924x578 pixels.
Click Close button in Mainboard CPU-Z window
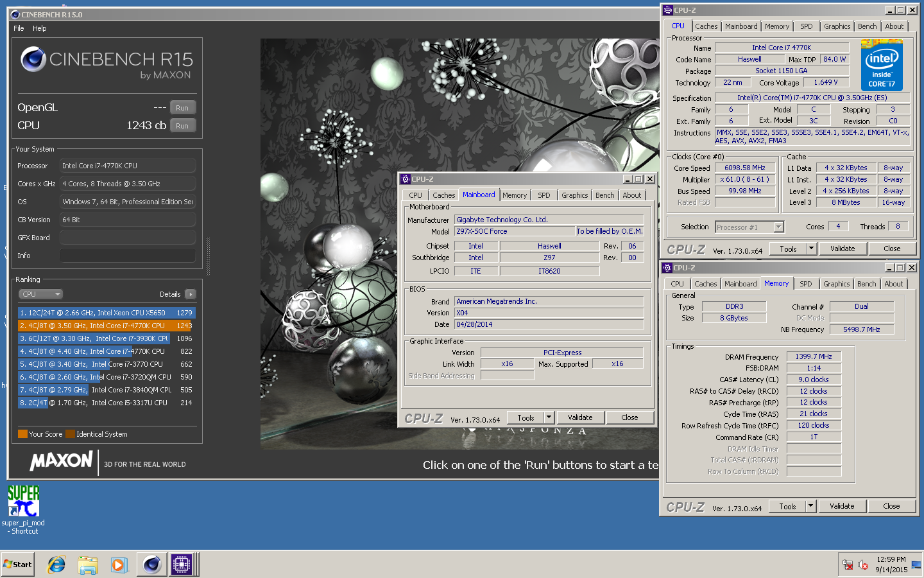[629, 417]
